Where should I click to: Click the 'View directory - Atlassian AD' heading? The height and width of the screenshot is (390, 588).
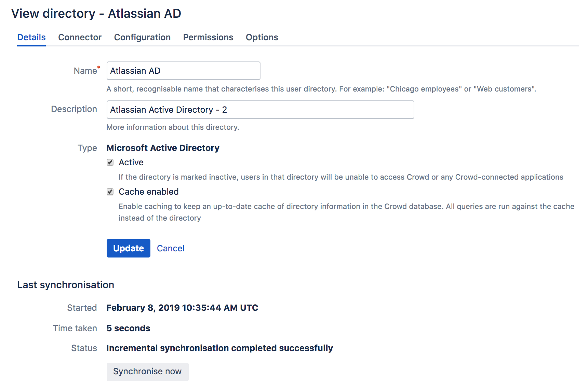point(96,14)
